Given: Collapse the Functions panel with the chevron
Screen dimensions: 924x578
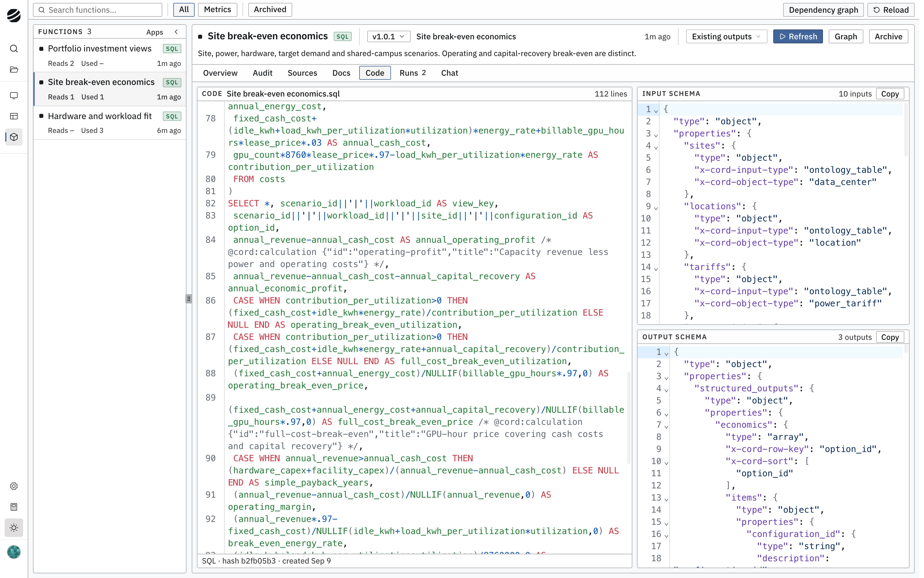Looking at the screenshot, I should click(176, 32).
